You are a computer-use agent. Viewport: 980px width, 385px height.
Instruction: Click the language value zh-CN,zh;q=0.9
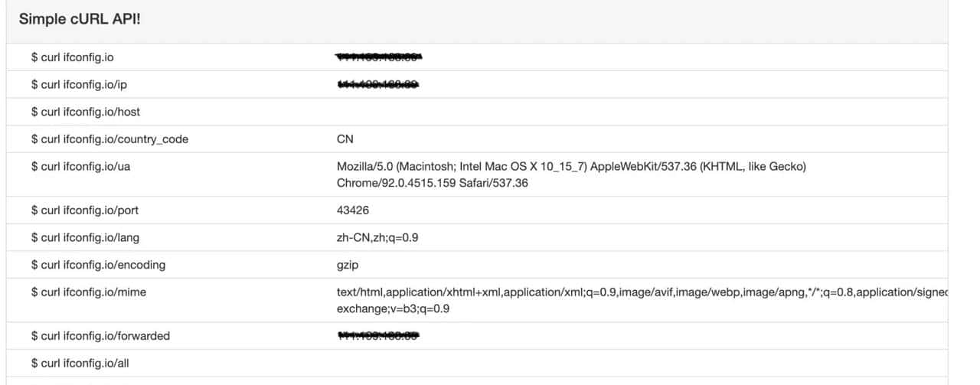pos(377,237)
